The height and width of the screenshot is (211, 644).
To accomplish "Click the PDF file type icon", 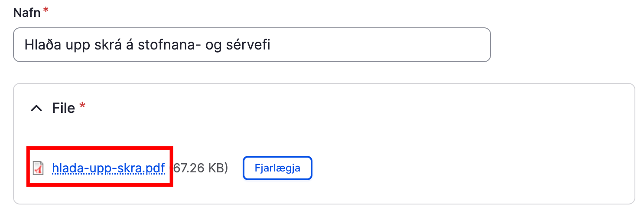I will (39, 168).
